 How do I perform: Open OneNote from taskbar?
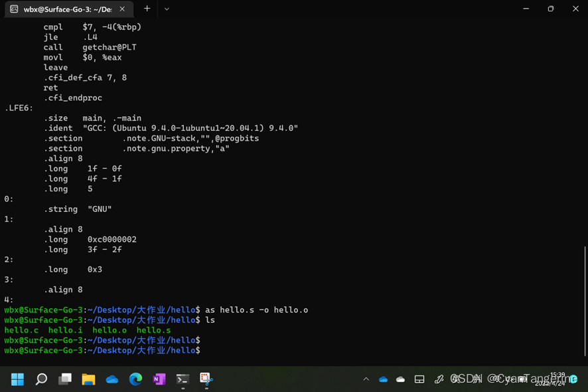159,379
